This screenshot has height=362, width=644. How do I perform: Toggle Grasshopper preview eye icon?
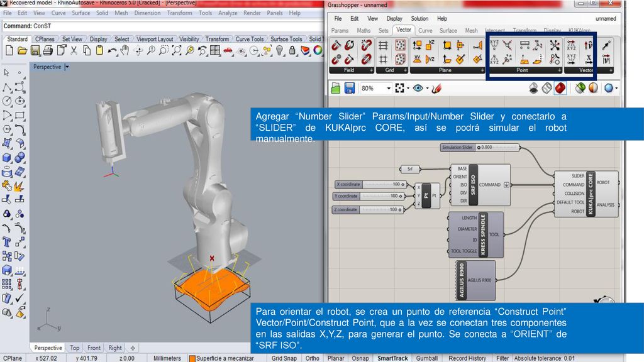(x=418, y=88)
